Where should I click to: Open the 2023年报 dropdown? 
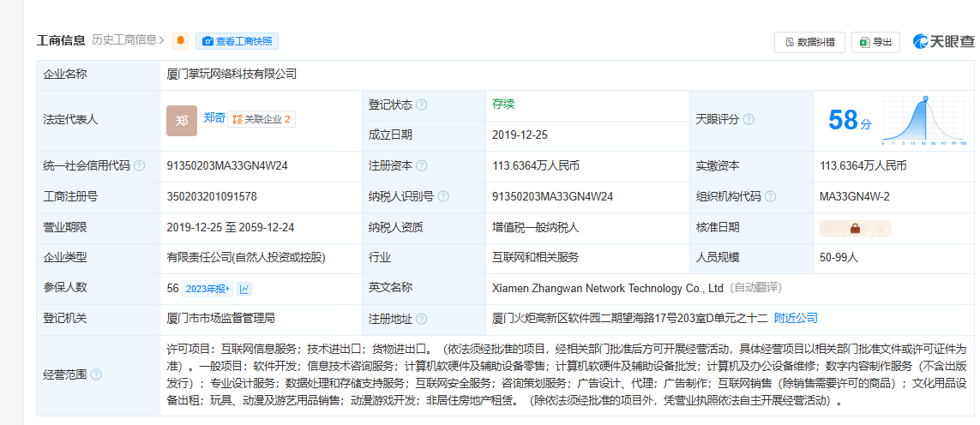pos(207,289)
